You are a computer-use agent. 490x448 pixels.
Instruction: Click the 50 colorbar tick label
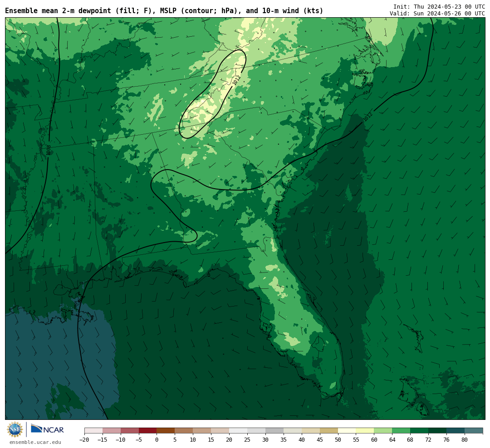point(338,439)
